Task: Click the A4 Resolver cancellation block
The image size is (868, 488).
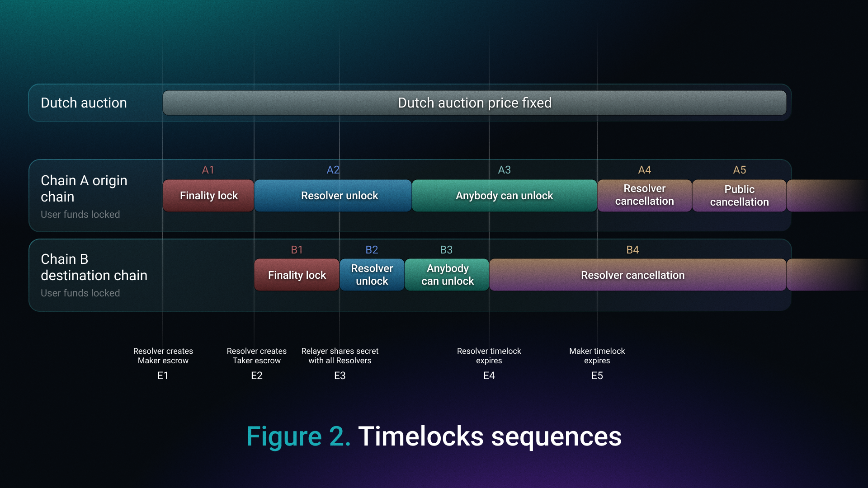Action: [645, 196]
